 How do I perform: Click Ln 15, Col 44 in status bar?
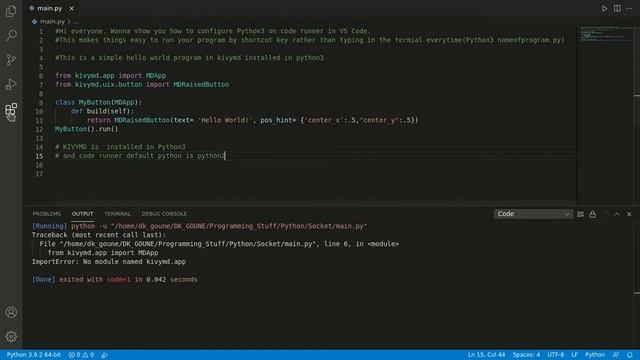[486, 355]
